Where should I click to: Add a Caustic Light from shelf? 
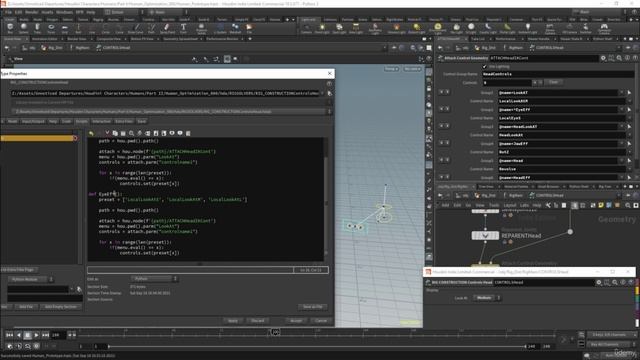(488, 28)
